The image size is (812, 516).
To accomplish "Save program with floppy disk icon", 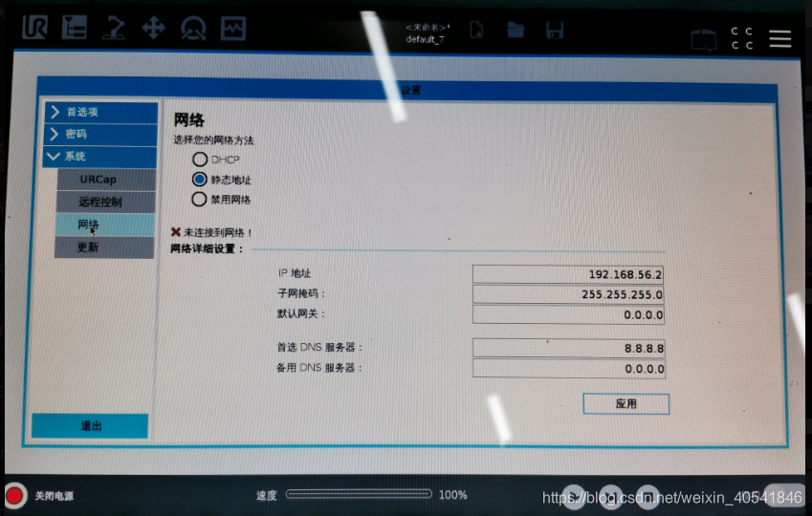I will pos(555,30).
